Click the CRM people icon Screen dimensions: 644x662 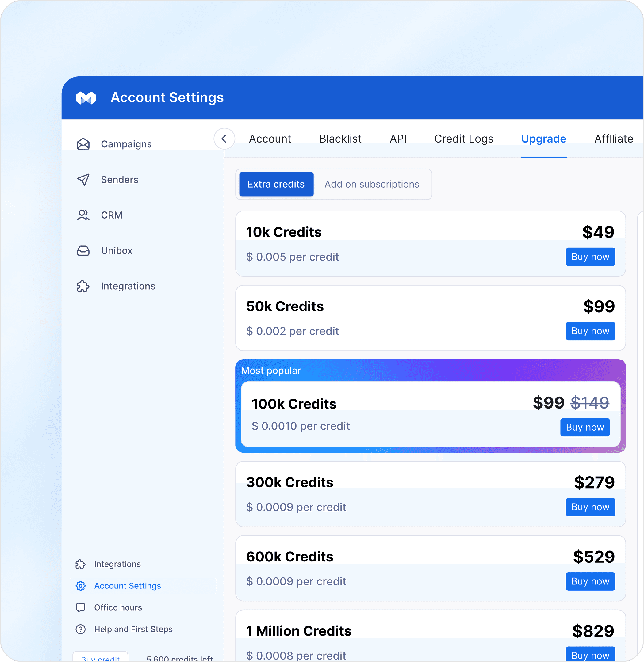click(83, 215)
